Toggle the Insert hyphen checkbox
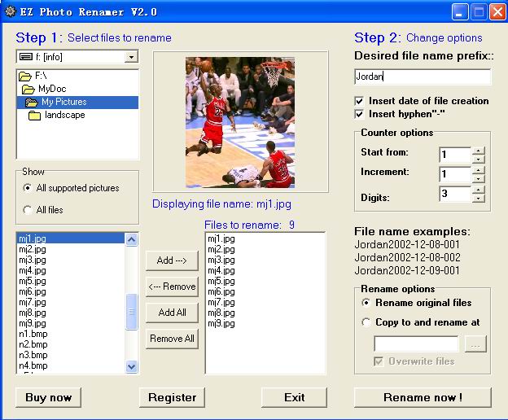508x420 pixels. tap(359, 114)
